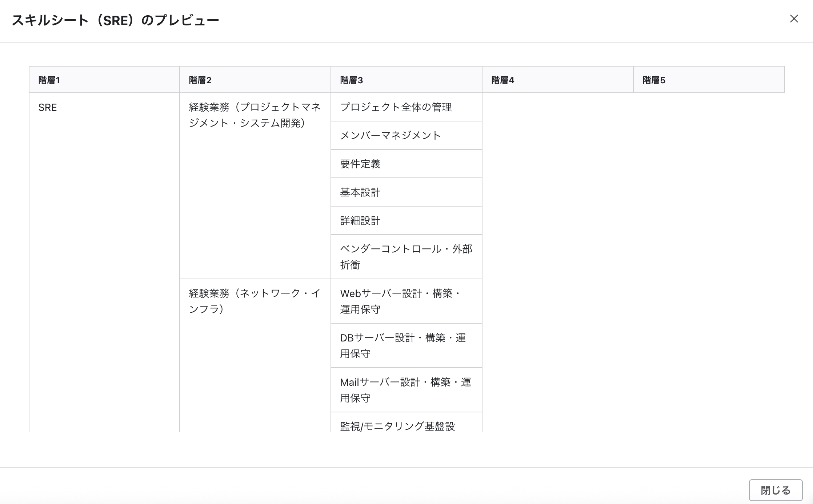Screen dimensions: 813x504
Task: Click the 階層1 column header
Action: [x=49, y=80]
